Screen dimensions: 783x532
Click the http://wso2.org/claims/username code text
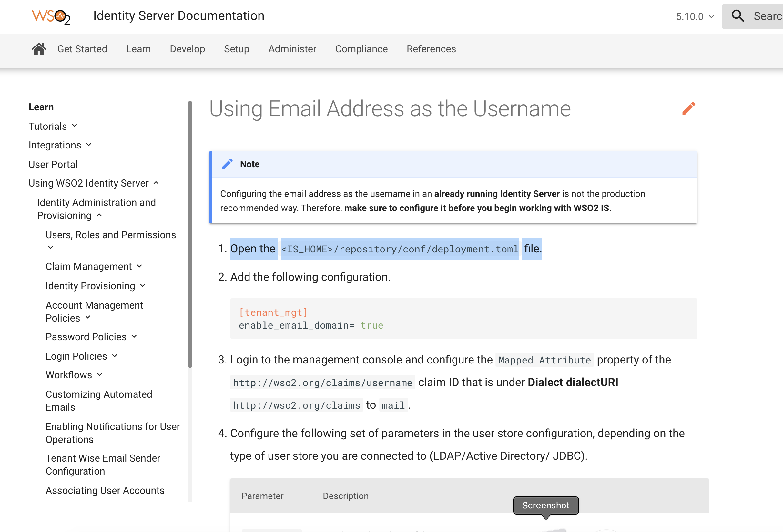pyautogui.click(x=322, y=383)
